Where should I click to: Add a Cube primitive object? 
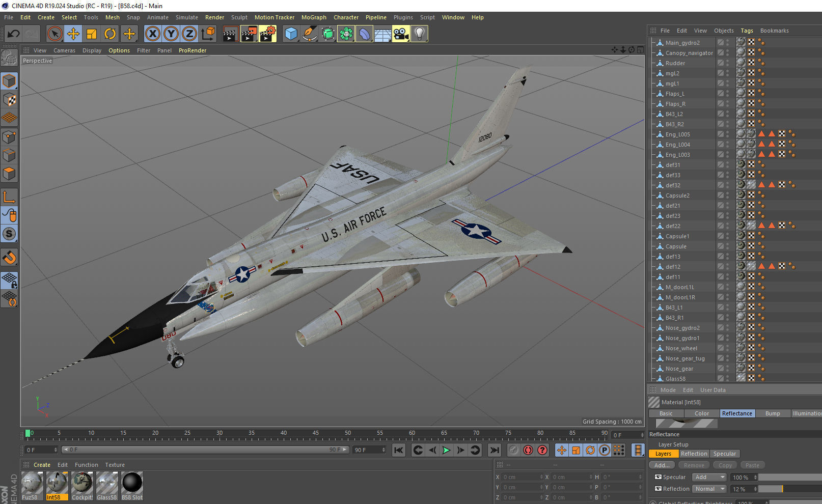291,34
